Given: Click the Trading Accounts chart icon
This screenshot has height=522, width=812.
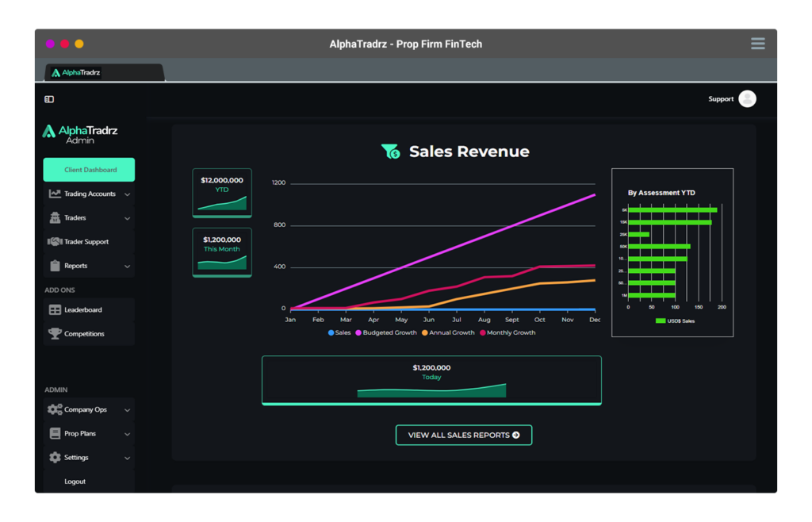Looking at the screenshot, I should 55,194.
